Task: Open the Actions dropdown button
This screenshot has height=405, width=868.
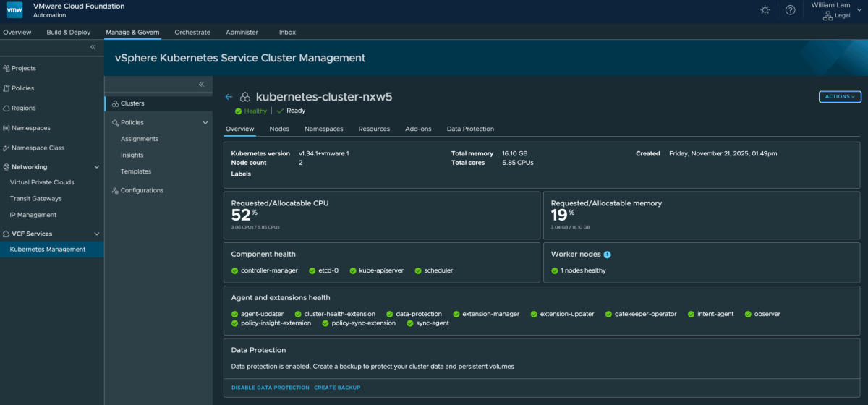Action: pos(840,96)
